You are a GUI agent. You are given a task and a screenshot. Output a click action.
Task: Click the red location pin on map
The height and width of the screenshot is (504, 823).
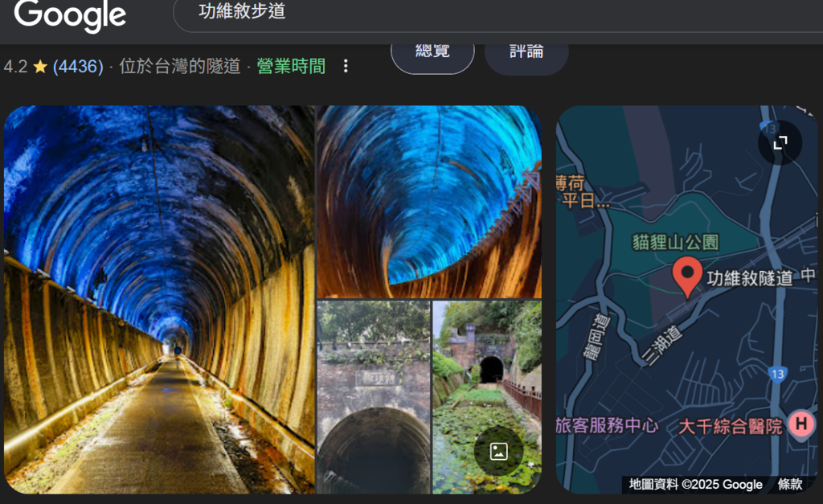click(x=687, y=277)
